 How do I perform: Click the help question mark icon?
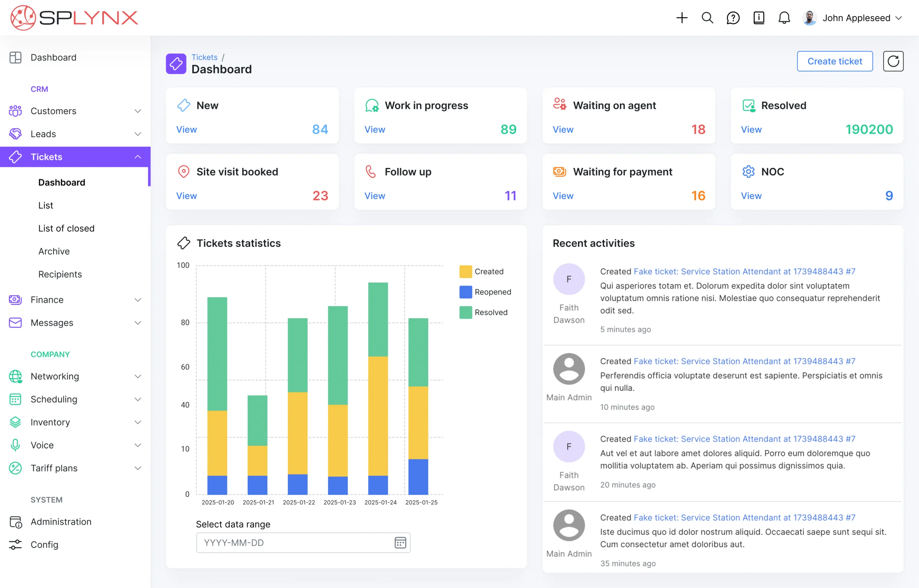[733, 18]
